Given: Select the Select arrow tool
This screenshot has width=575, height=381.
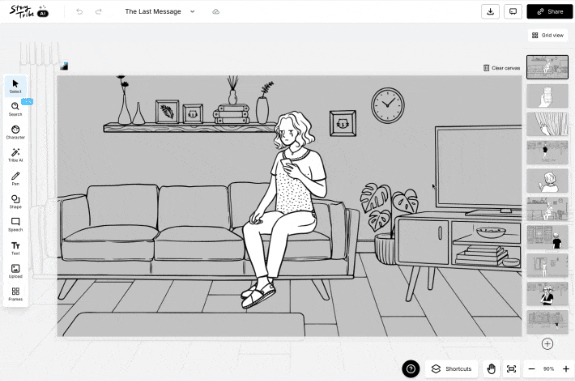Looking at the screenshot, I should [x=15, y=86].
